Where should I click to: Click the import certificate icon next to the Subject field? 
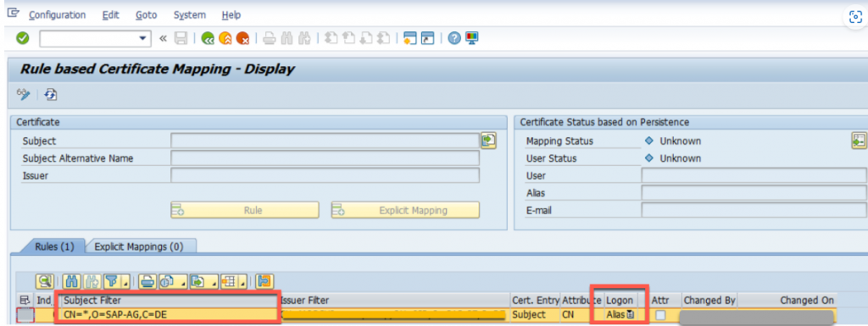coord(488,141)
